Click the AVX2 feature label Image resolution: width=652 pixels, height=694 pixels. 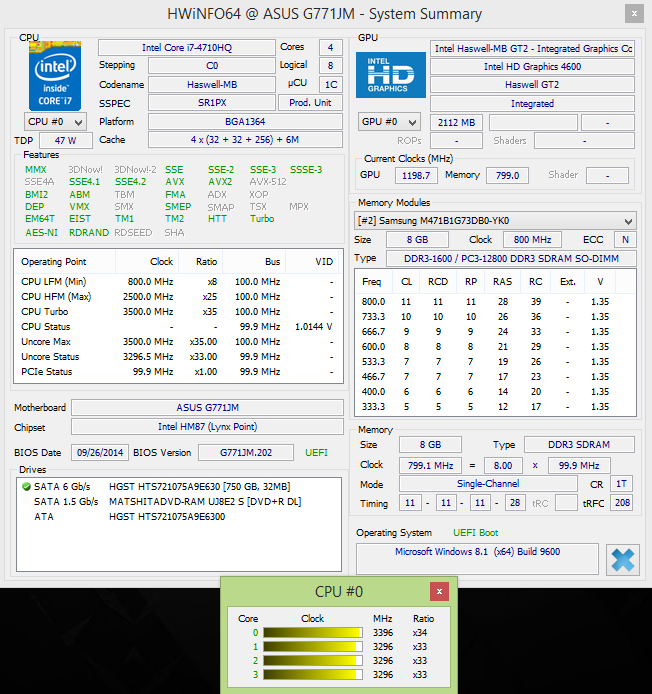pos(220,182)
